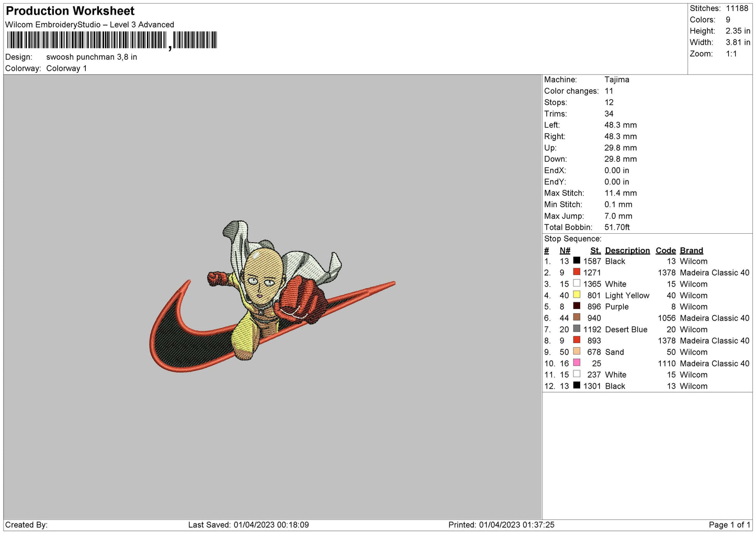756x534 pixels.
Task: Select the Light Yellow color swatch
Action: [577, 295]
